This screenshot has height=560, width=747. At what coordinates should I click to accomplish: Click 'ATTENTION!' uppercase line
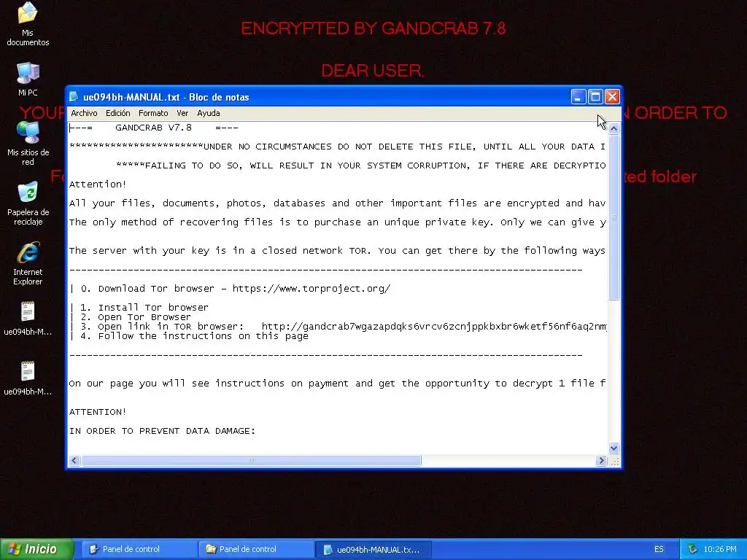98,412
